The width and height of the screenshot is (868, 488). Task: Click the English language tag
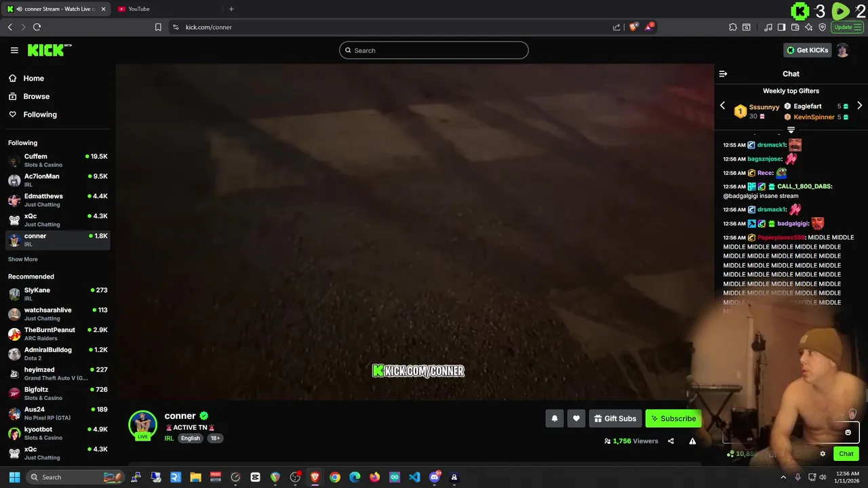190,439
